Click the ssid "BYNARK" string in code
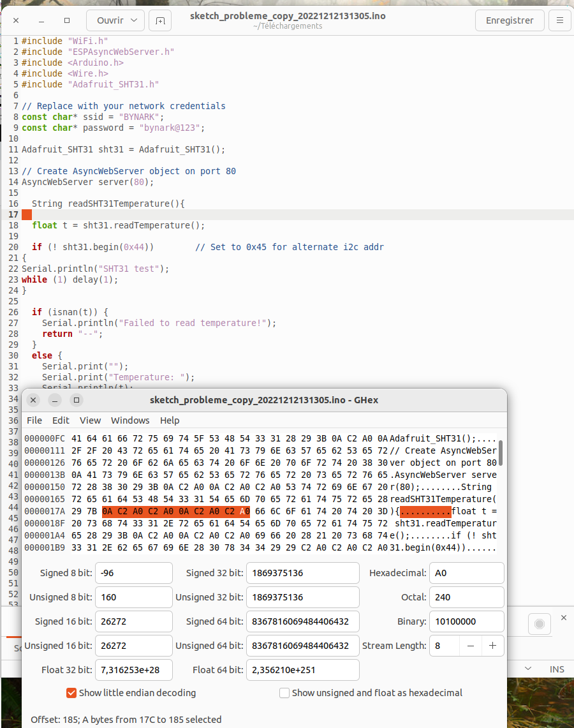The height and width of the screenshot is (728, 574). tap(139, 117)
